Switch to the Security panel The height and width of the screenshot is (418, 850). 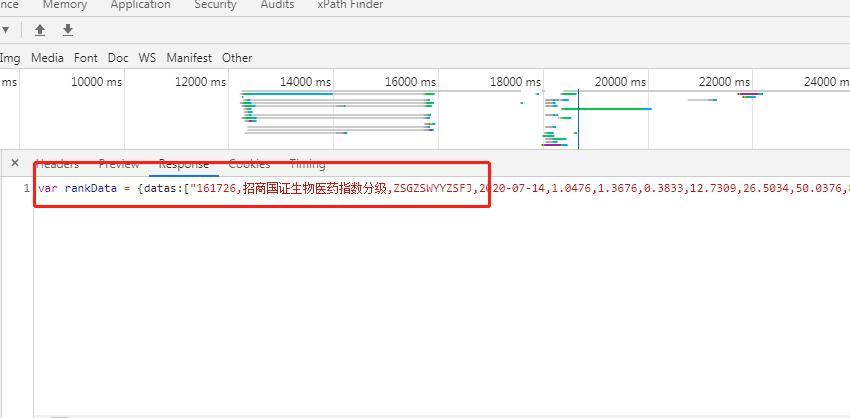[215, 5]
